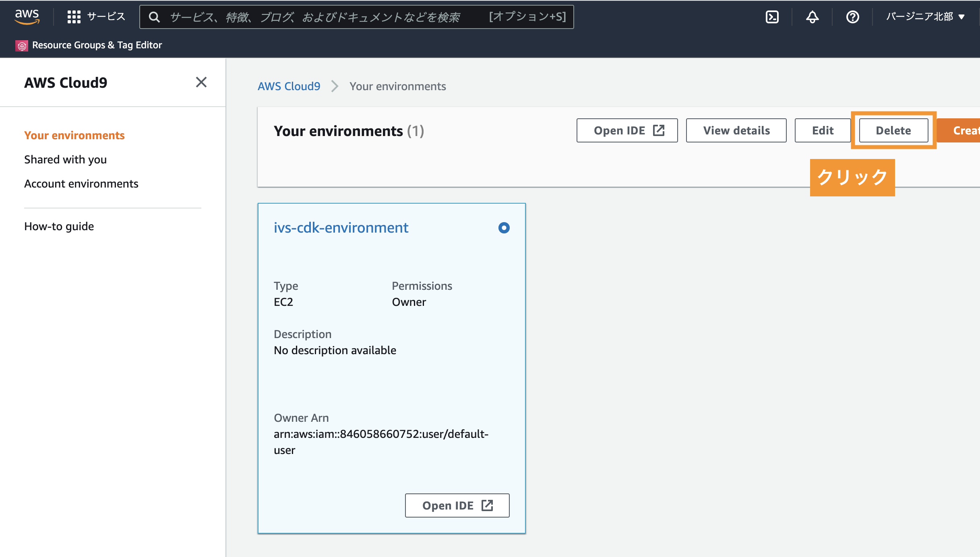
Task: Click the AWS home logo
Action: (x=27, y=17)
